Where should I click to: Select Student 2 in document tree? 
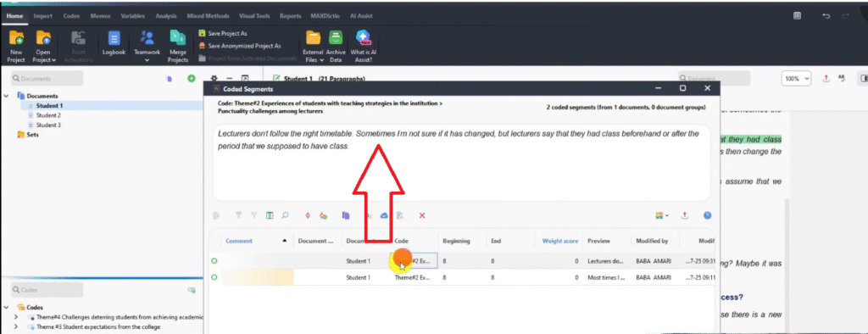click(48, 115)
